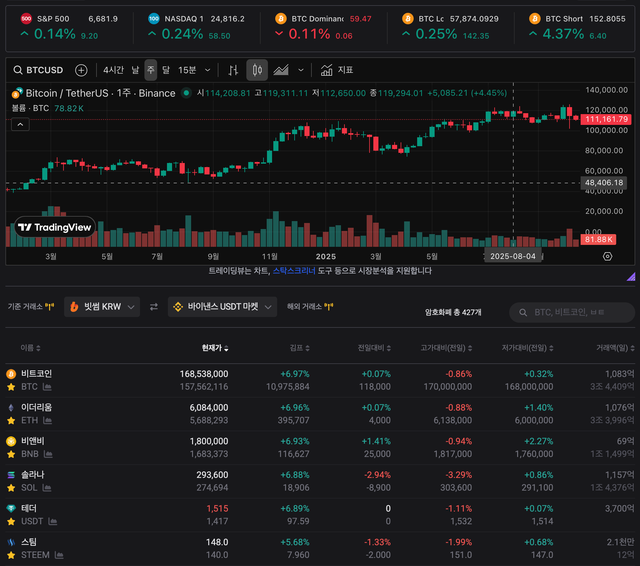Click the 2025-08-04 date marker
The height and width of the screenshot is (566, 640).
click(513, 256)
